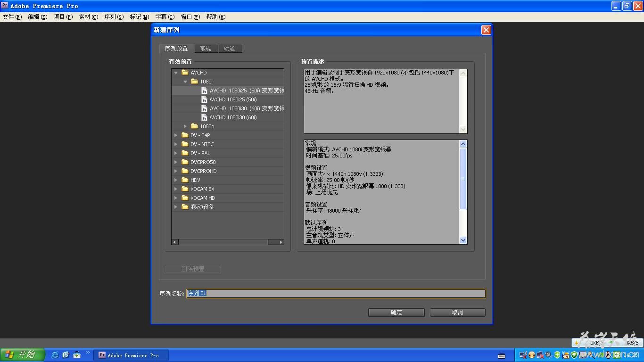Expand the HDV folder

(176, 180)
